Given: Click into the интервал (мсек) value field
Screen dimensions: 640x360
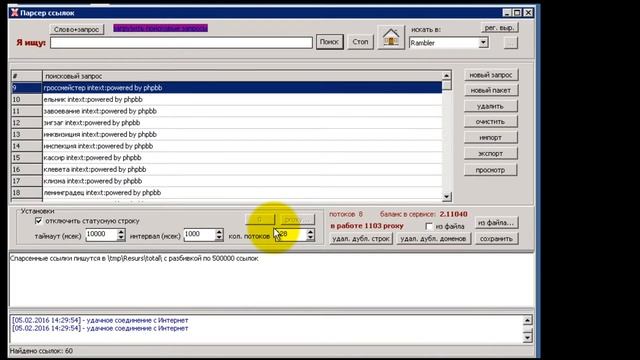Looking at the screenshot, I should [200, 234].
